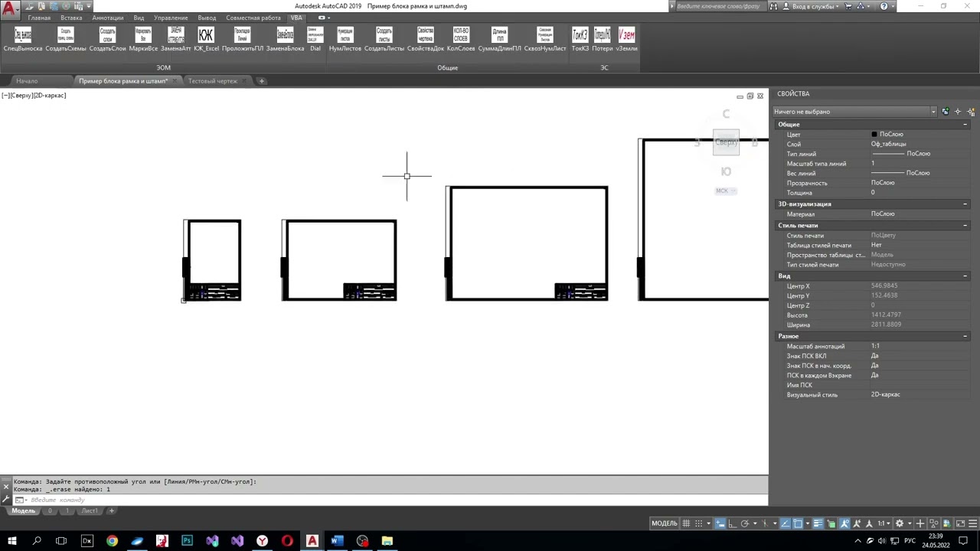Run the СквозНумЛист numbering tool
This screenshot has height=551, width=980.
[x=545, y=40]
